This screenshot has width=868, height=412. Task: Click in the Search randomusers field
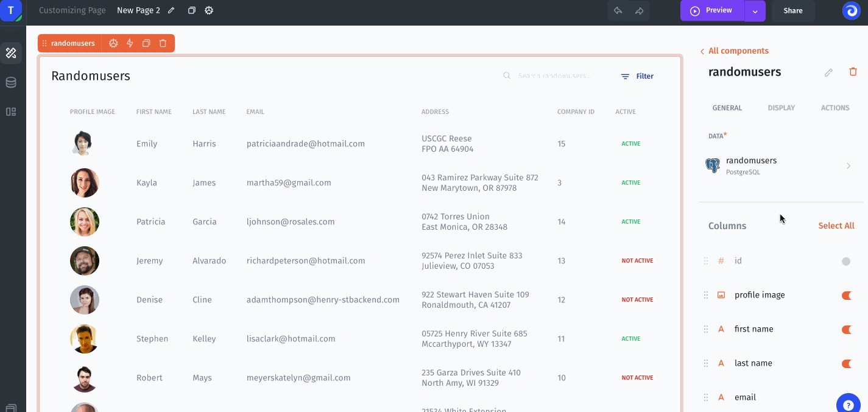coord(555,76)
